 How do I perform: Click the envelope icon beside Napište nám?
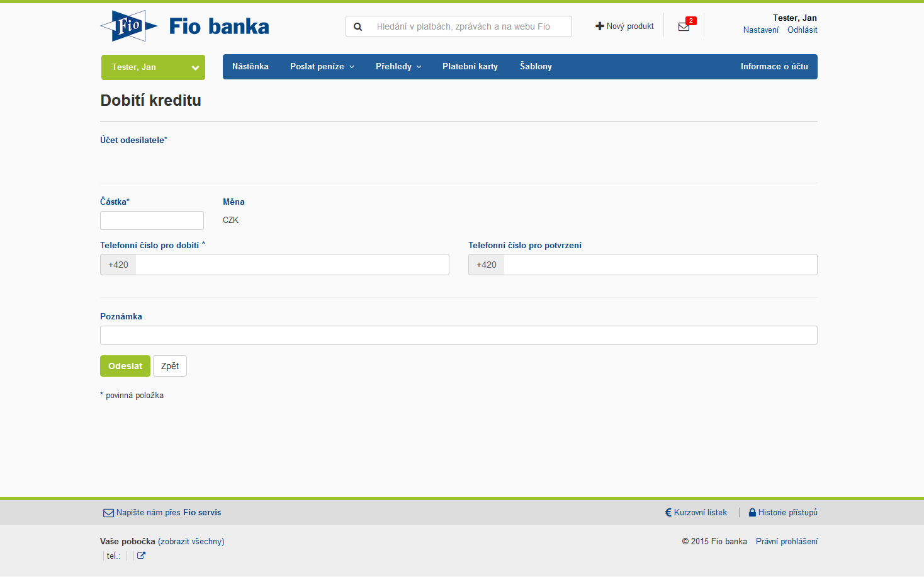point(108,513)
